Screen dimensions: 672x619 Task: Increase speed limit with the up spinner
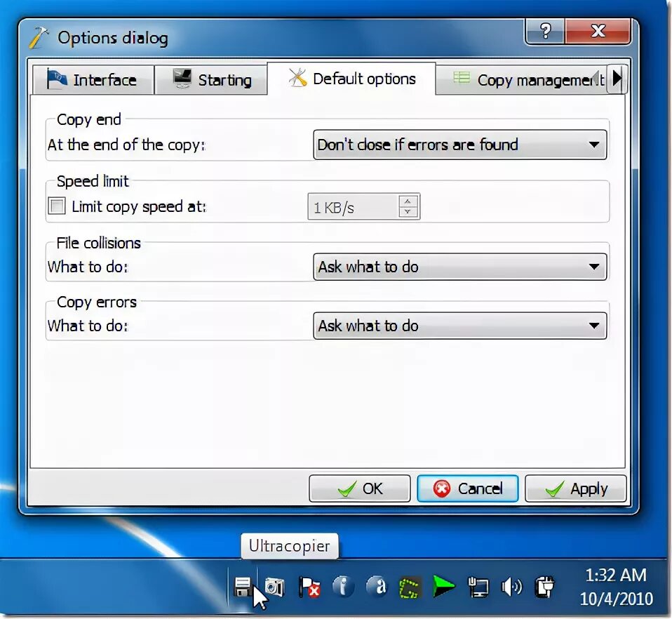click(x=408, y=201)
